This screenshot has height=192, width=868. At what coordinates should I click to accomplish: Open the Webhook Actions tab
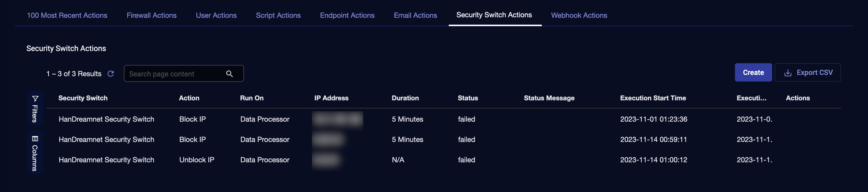(579, 15)
